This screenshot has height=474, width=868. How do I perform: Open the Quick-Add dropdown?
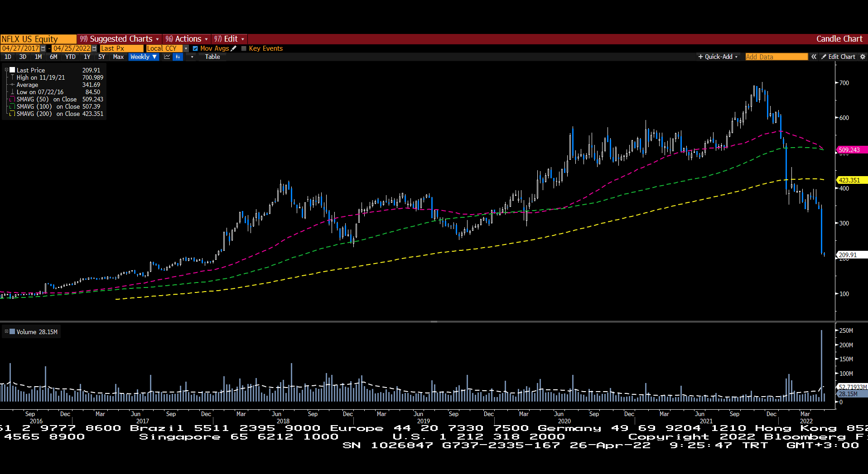point(718,57)
